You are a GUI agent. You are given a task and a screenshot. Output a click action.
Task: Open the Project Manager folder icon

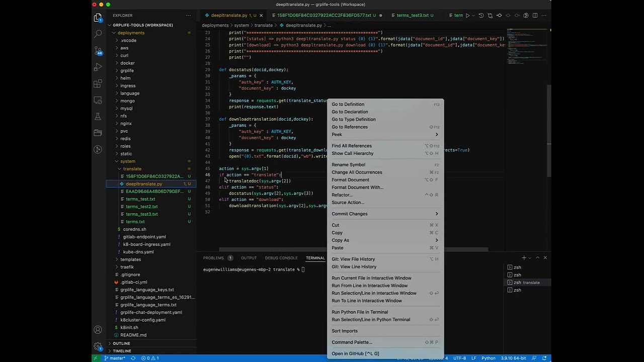tap(98, 133)
